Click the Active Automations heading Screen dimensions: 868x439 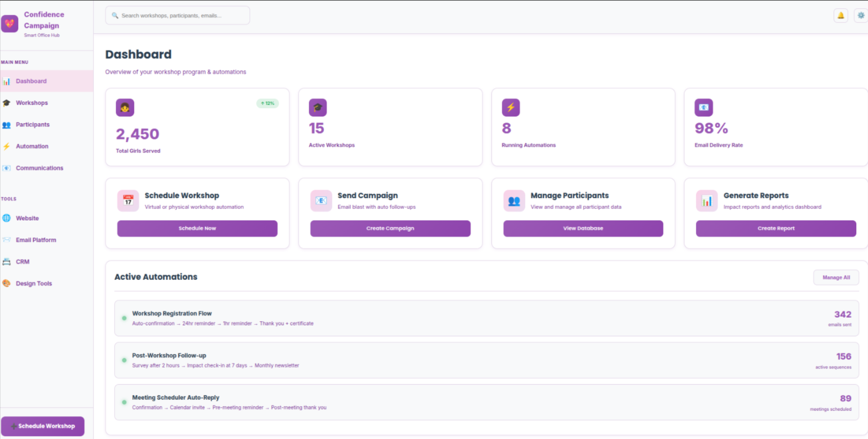click(156, 277)
